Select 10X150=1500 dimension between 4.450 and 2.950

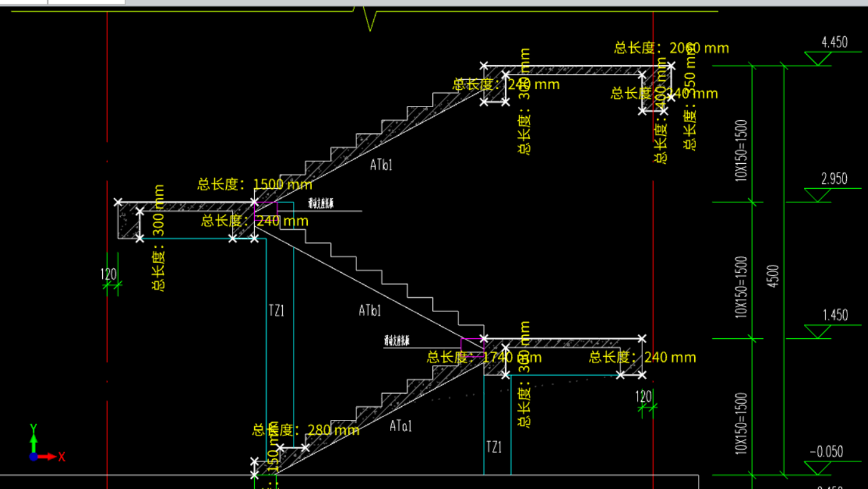pyautogui.click(x=741, y=150)
